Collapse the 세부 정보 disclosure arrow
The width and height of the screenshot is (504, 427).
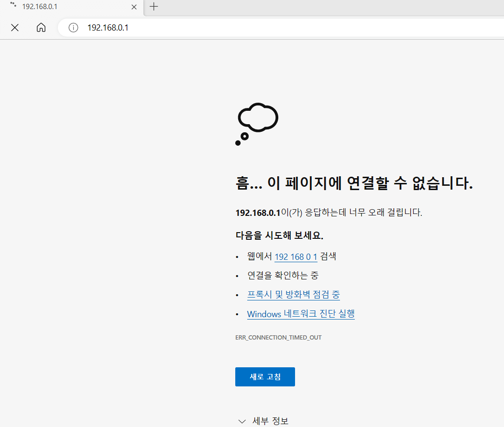point(242,421)
